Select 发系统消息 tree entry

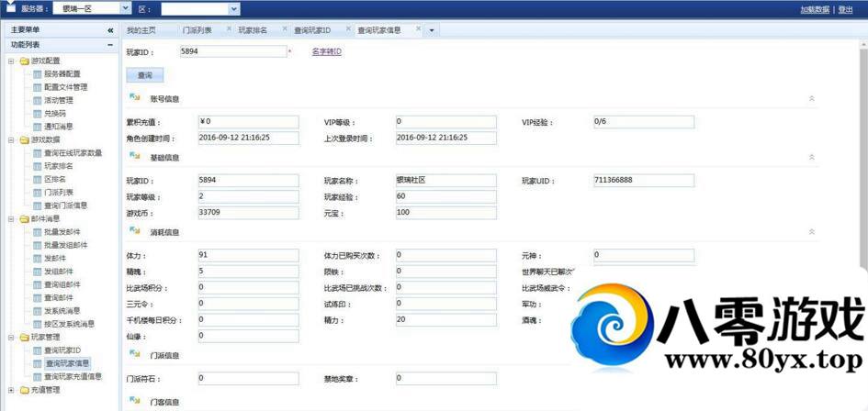click(x=62, y=310)
